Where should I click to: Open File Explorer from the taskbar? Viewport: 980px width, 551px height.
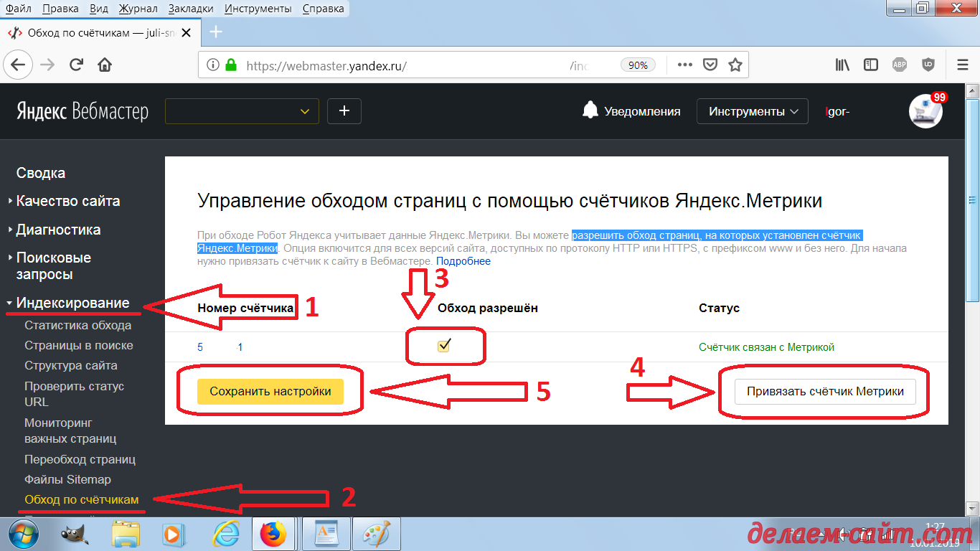click(127, 534)
